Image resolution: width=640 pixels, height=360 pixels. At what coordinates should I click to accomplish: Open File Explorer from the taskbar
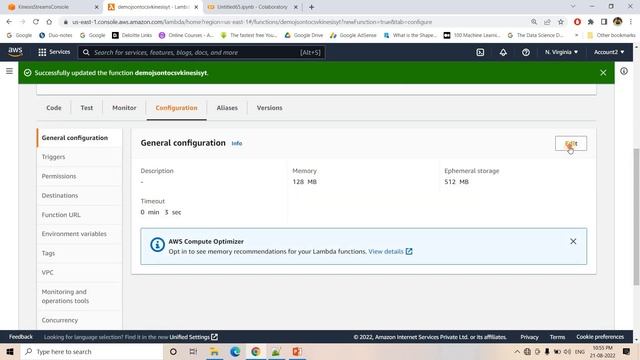[214, 351]
